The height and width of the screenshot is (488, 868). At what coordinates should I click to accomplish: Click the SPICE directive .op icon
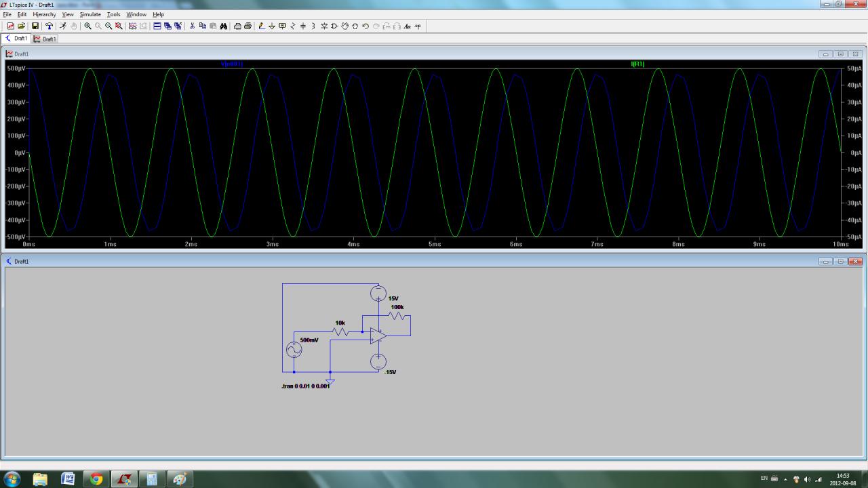click(418, 26)
